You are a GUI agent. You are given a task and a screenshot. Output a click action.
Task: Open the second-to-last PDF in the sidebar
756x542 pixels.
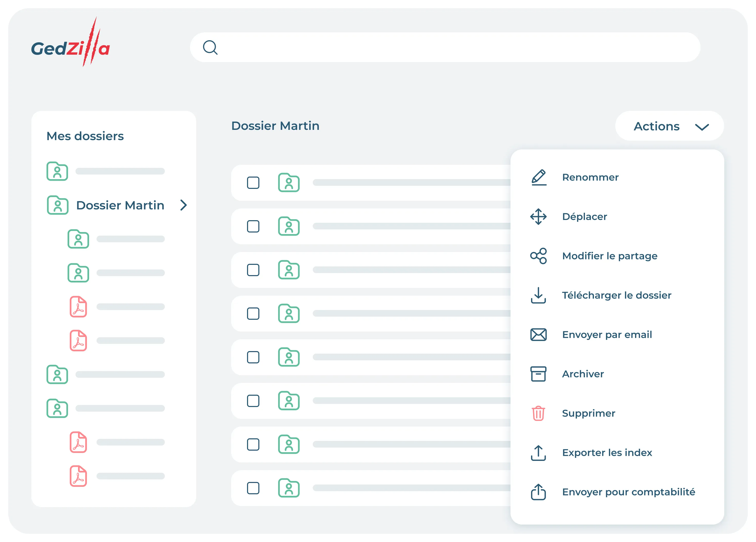[x=117, y=442]
